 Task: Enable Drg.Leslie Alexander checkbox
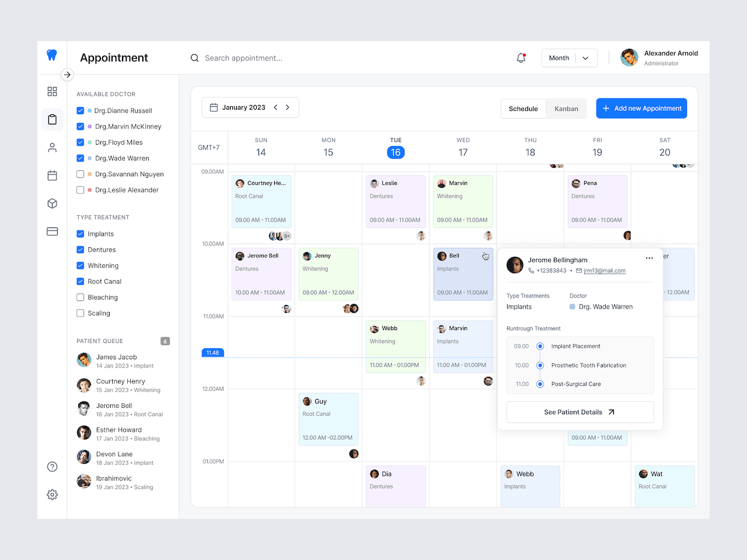pos(81,190)
